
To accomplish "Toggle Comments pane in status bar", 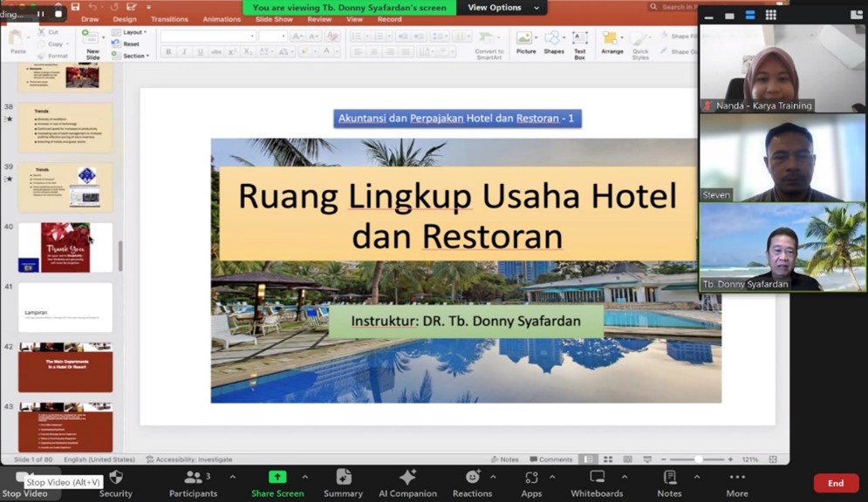I will point(550,459).
